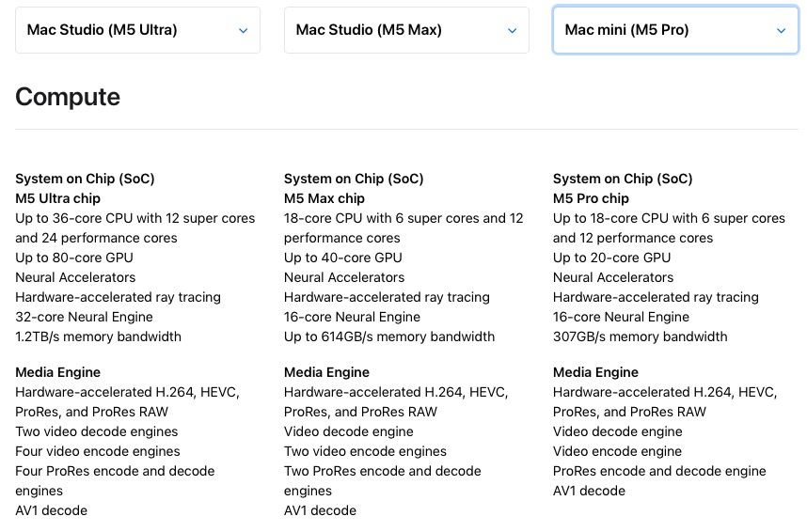Click "System on Chip (SoC)" above M5 Max chip
Viewport: 807px width, 532px height.
point(354,179)
